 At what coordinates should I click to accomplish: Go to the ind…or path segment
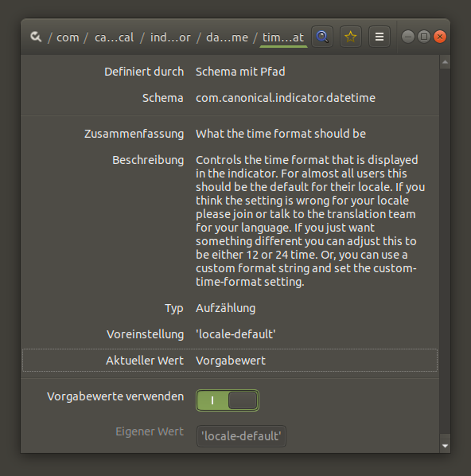coord(170,37)
